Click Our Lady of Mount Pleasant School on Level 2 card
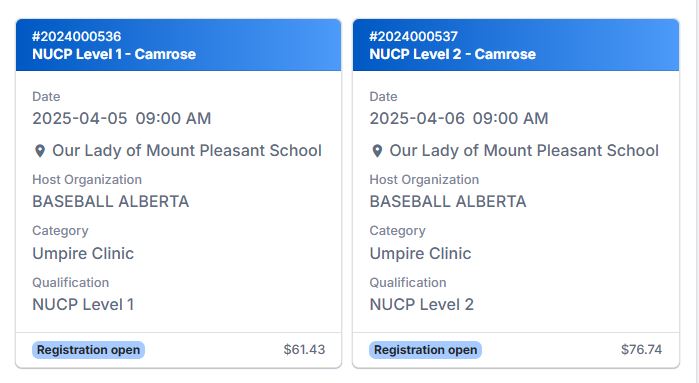The width and height of the screenshot is (699, 383). click(524, 151)
